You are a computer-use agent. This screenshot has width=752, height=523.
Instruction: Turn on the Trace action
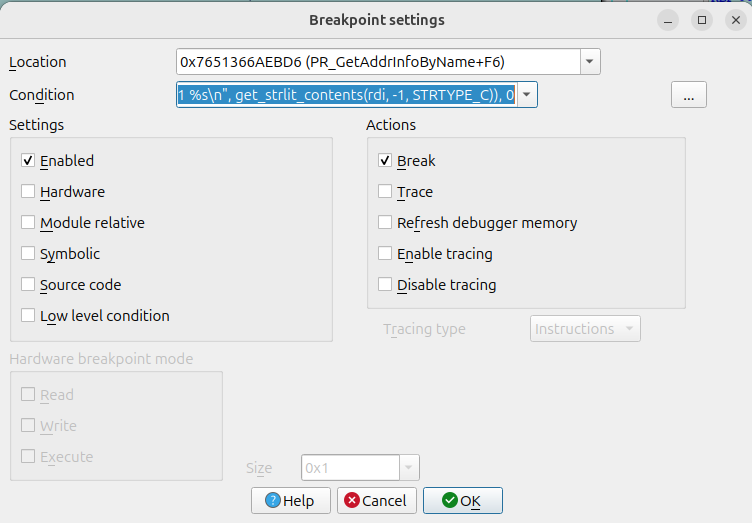tap(385, 191)
